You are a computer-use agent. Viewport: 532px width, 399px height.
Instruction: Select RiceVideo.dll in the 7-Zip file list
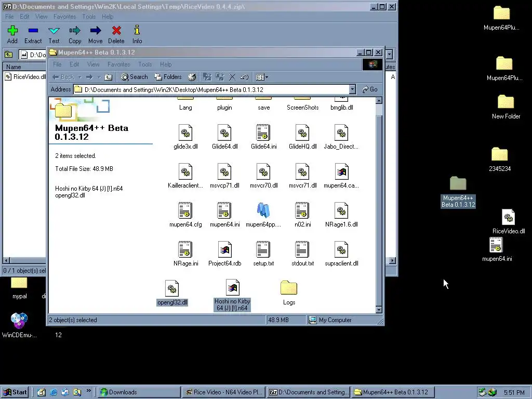pos(26,77)
